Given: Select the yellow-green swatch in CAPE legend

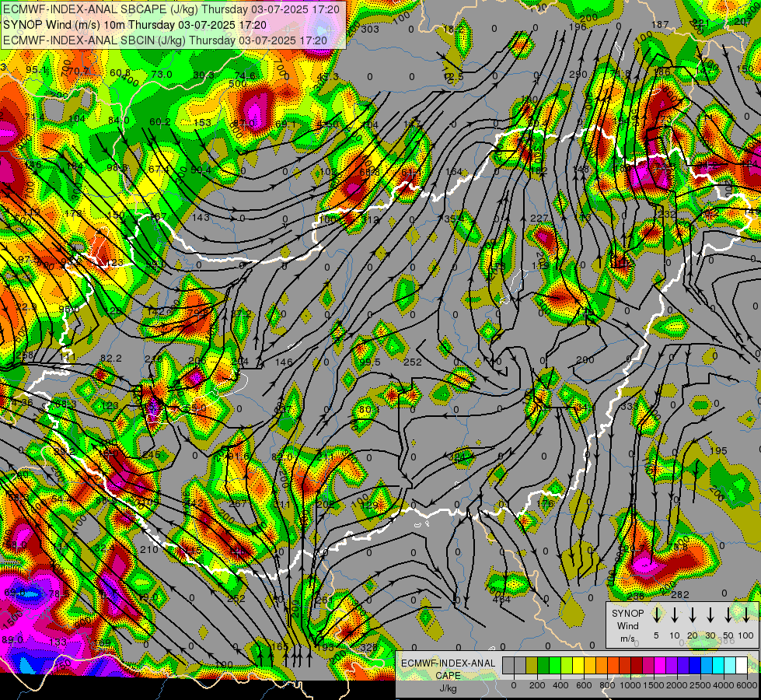Looking at the screenshot, I should [x=567, y=666].
